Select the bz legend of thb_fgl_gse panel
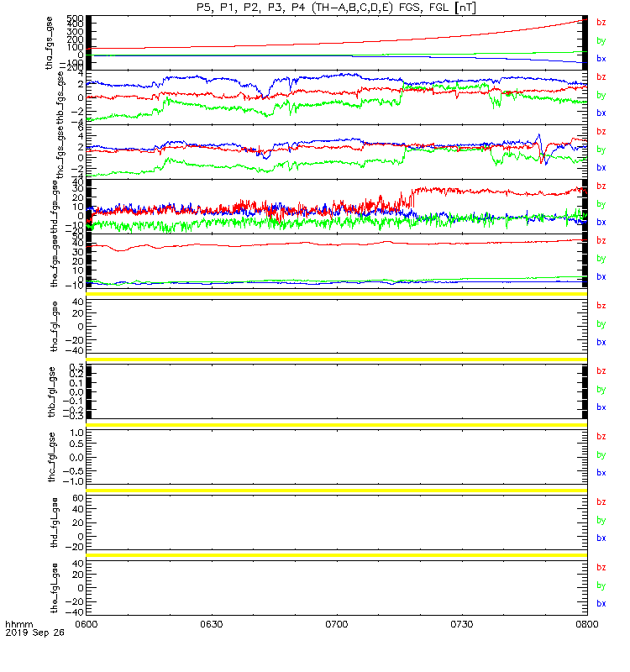Viewport: 630px width, 672px height. point(601,371)
